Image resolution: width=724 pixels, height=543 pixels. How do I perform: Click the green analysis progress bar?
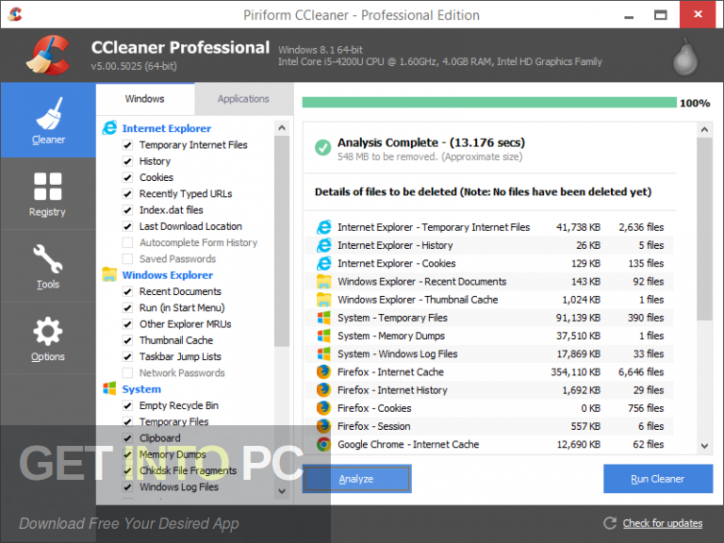coord(489,103)
